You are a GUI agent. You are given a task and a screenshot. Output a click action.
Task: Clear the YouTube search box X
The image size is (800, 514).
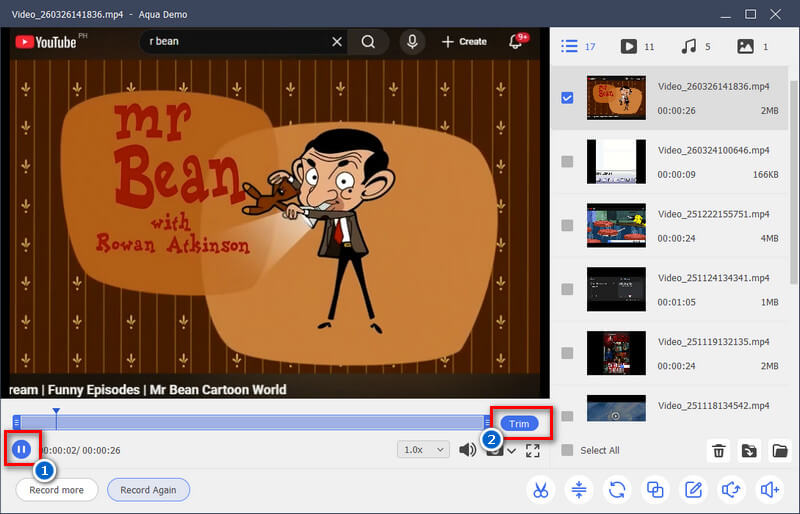[x=337, y=41]
